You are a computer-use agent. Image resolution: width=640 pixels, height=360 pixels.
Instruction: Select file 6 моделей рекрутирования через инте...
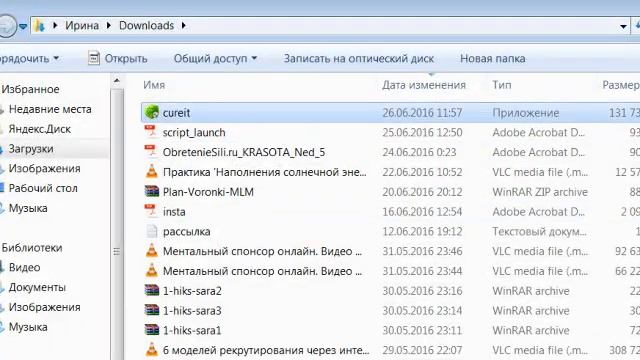[266, 350]
